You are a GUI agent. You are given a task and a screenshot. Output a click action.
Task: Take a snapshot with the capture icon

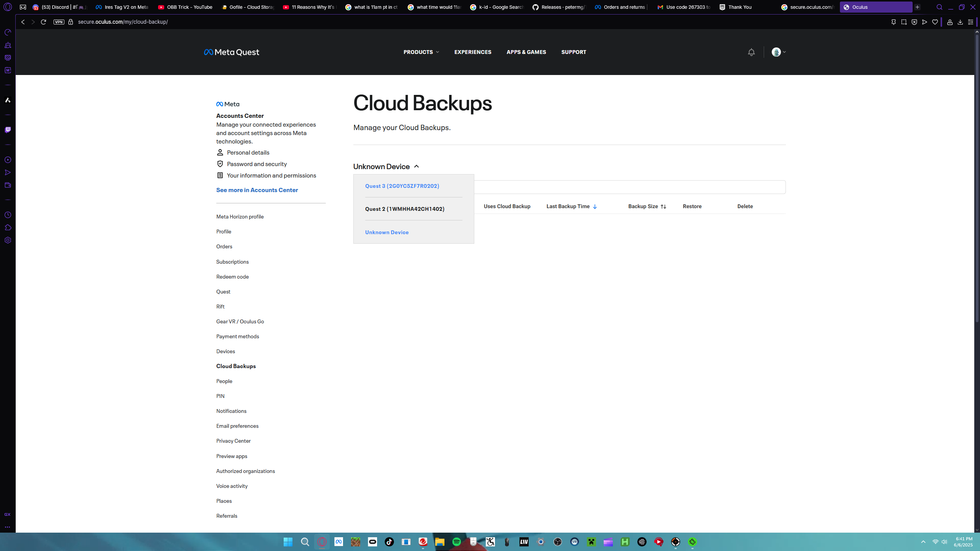point(904,22)
